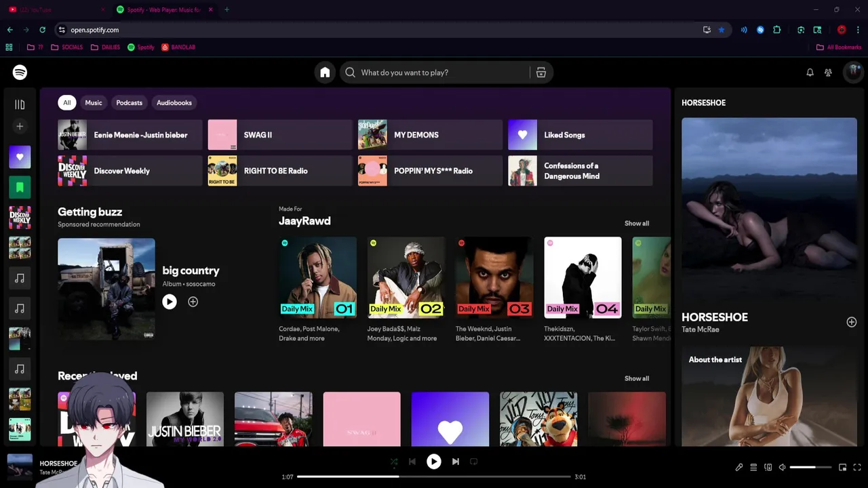Add HORSESHOE to Liked Songs plus icon

click(x=852, y=322)
